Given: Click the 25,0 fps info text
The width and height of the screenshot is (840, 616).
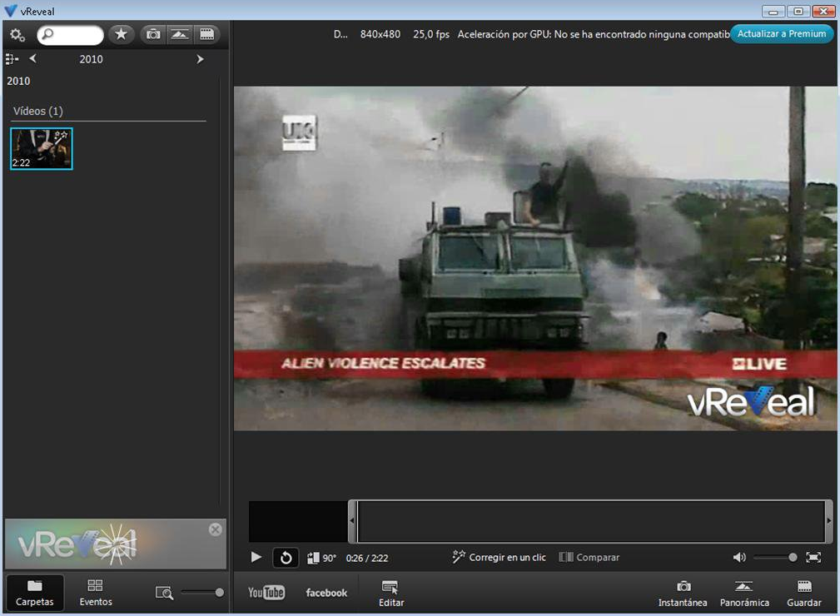Looking at the screenshot, I should 431,34.
